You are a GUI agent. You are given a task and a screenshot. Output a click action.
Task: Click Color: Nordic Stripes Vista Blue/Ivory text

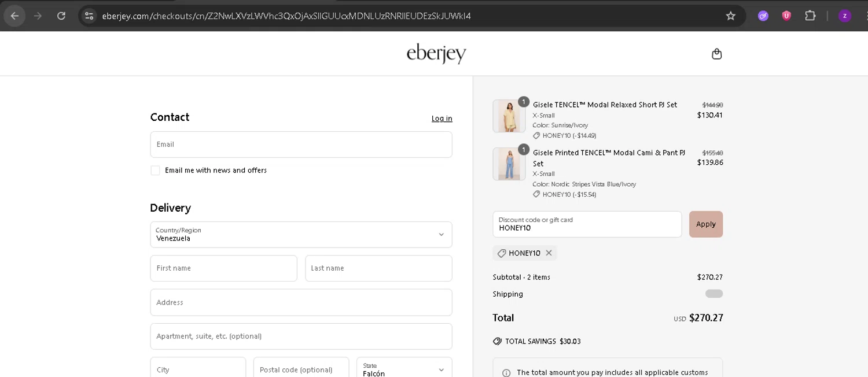pyautogui.click(x=584, y=184)
